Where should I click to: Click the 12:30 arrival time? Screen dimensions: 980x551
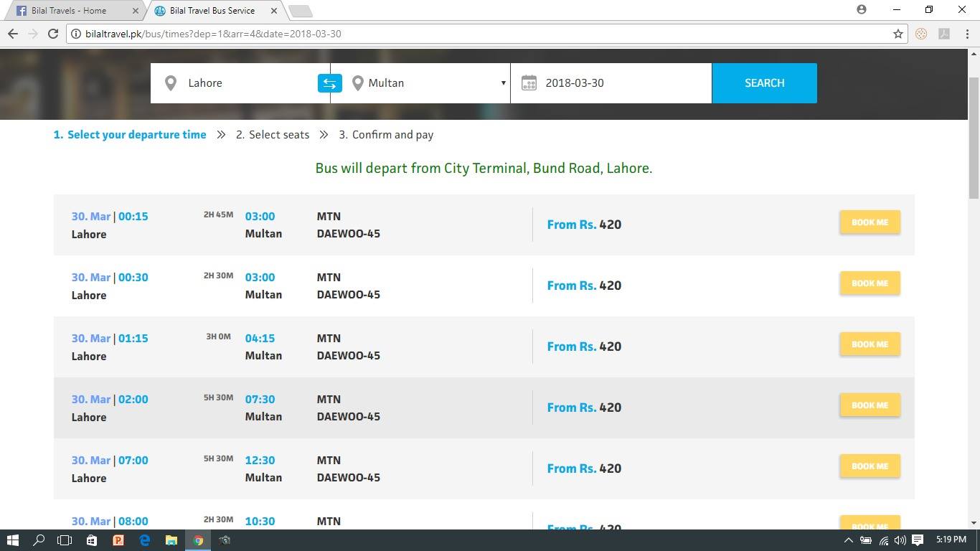click(x=260, y=461)
